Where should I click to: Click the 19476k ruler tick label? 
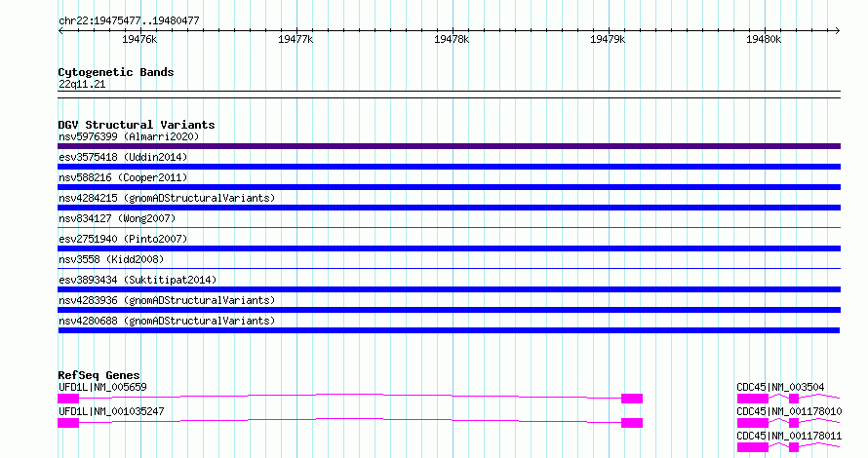coord(139,39)
